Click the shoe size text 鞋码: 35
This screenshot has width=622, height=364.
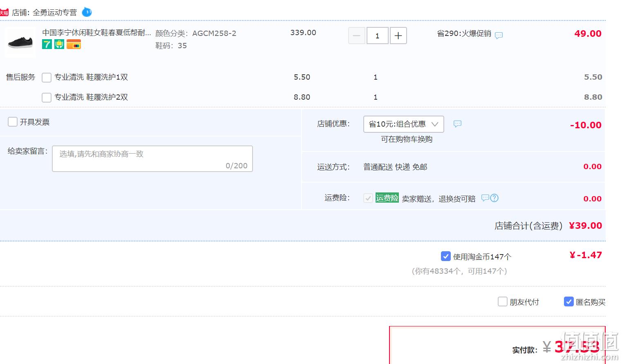click(171, 46)
